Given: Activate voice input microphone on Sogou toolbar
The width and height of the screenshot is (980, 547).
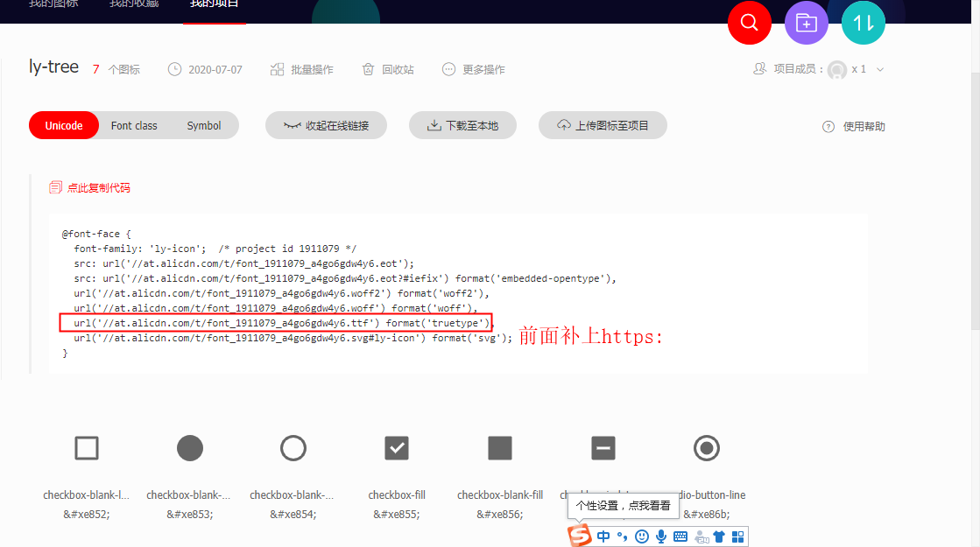Looking at the screenshot, I should point(660,535).
